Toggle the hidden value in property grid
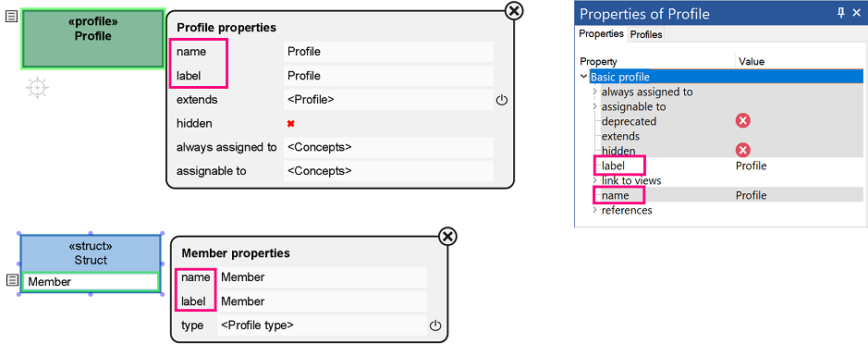Viewport: 868px width, 344px height. pos(743,150)
